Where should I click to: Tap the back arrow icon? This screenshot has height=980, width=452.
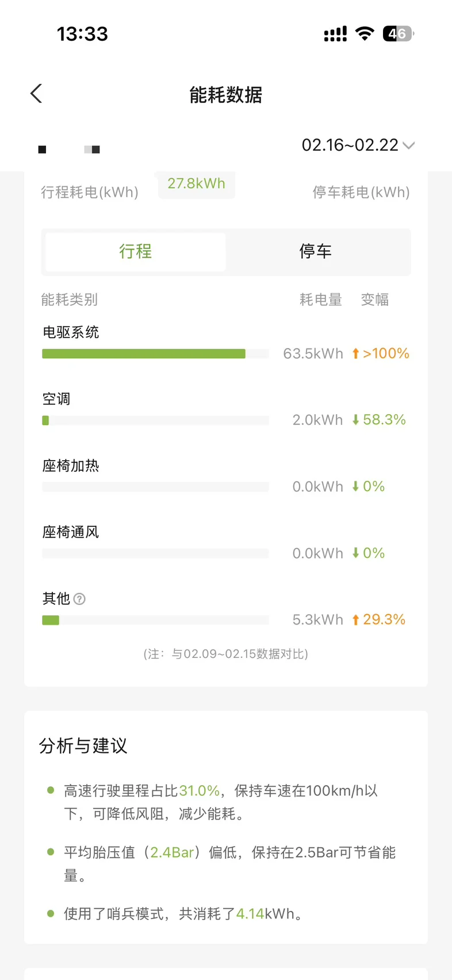[x=36, y=94]
